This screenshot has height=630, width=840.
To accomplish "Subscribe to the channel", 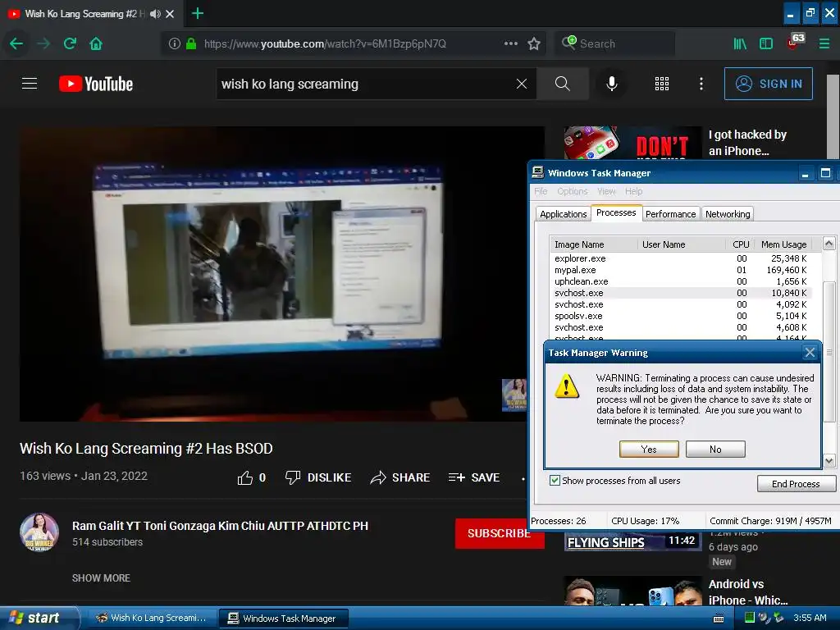I will click(500, 533).
